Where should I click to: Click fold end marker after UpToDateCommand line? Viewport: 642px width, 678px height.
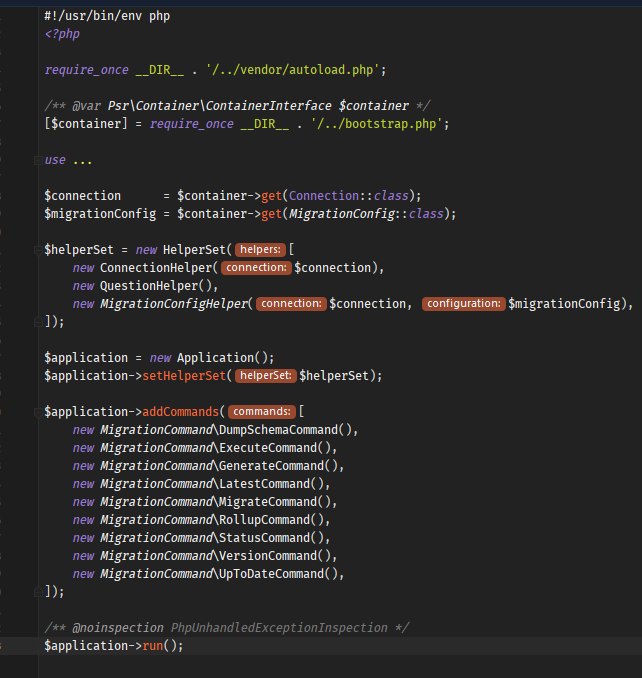tap(38, 592)
